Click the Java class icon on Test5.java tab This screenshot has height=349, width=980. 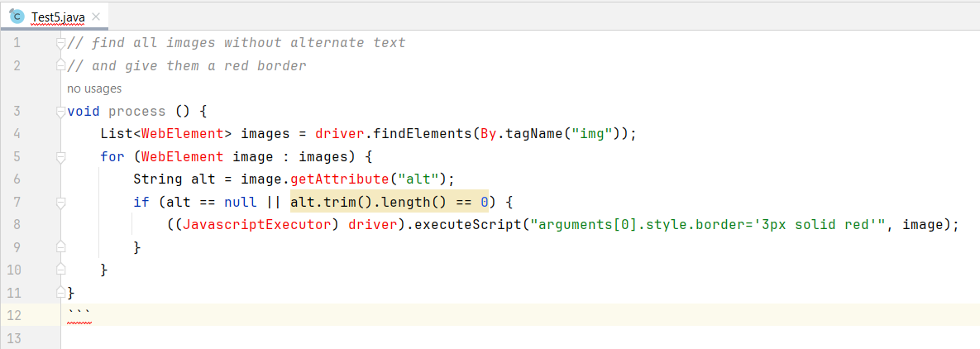[17, 16]
